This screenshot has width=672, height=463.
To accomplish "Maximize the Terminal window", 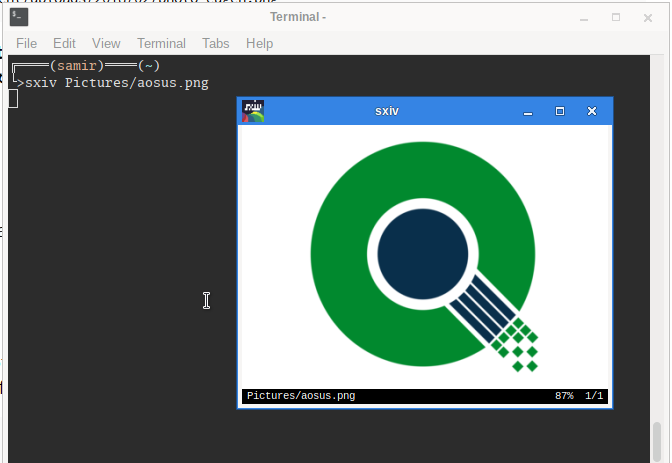I will tap(616, 17).
